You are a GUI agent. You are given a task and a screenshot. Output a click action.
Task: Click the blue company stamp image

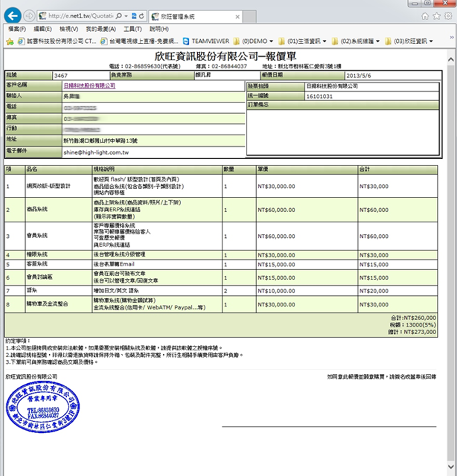(x=42, y=407)
